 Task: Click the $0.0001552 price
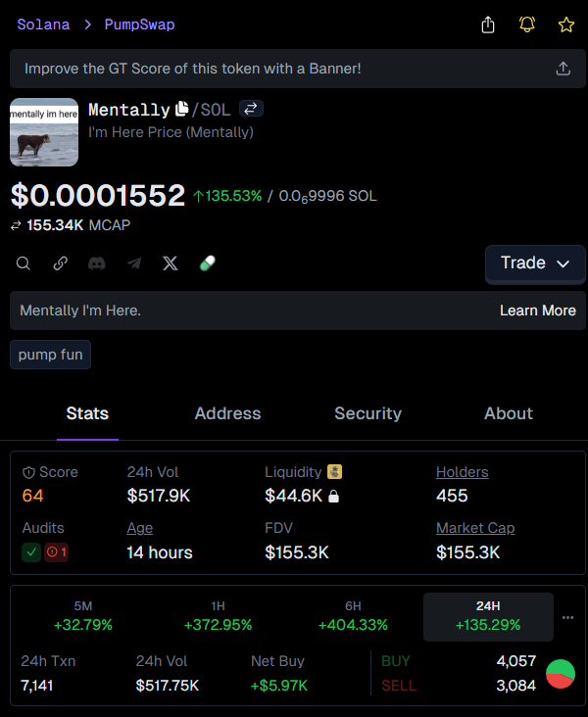tap(98, 195)
